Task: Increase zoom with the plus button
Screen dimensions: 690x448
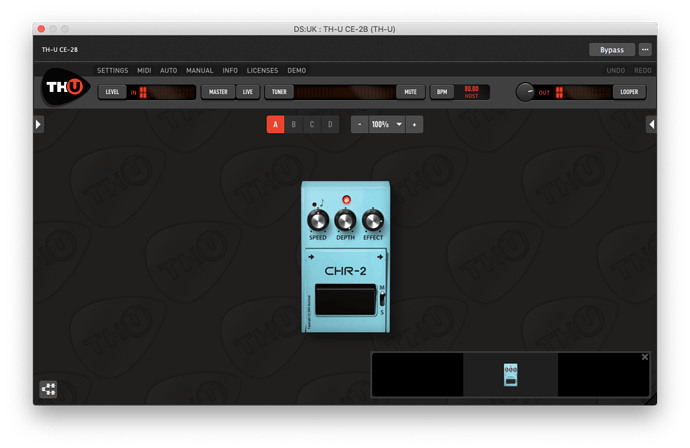Action: tap(414, 125)
